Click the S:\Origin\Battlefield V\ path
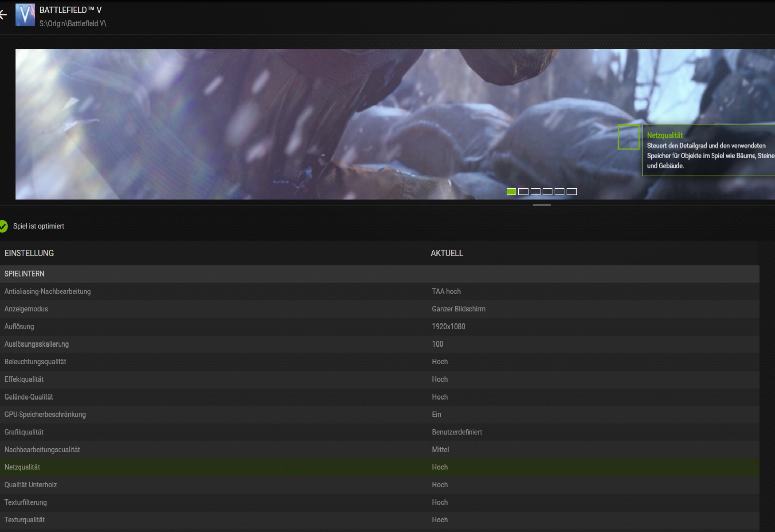Screen dimensions: 775x532 [x=73, y=23]
